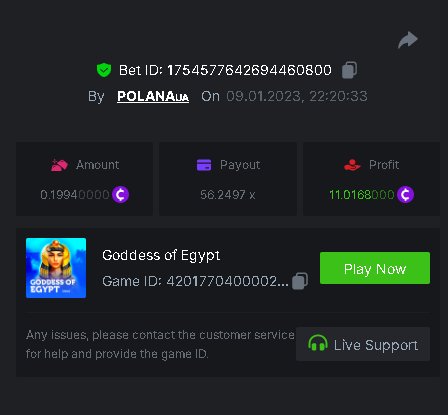Image resolution: width=448 pixels, height=415 pixels.
Task: Click the pink Amount icon
Action: pos(59,165)
